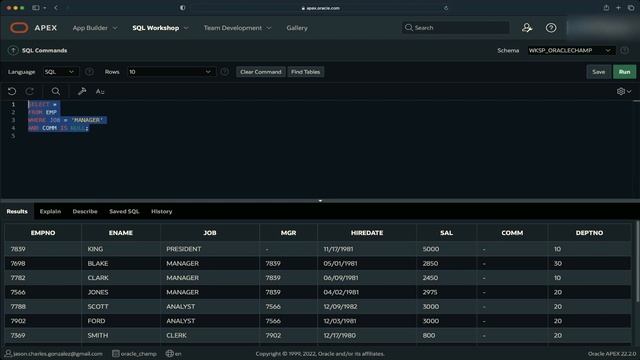Expand Team Development dropdown arrow

[269, 28]
